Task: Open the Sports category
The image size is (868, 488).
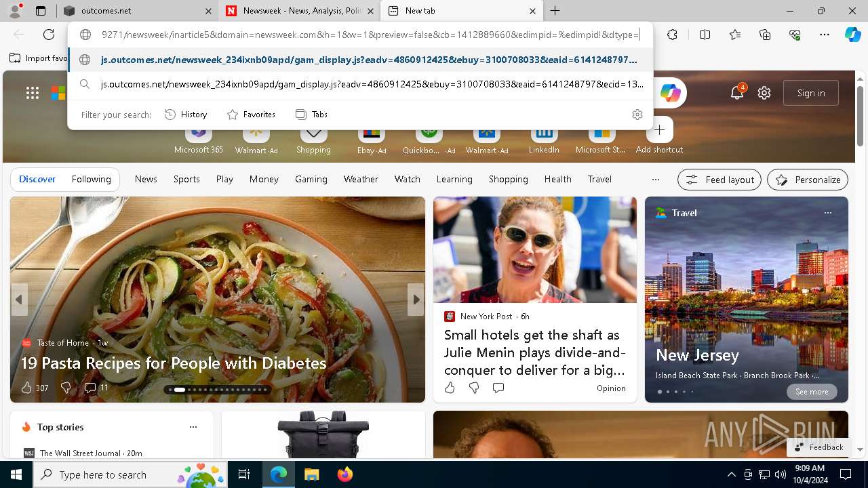Action: point(186,179)
